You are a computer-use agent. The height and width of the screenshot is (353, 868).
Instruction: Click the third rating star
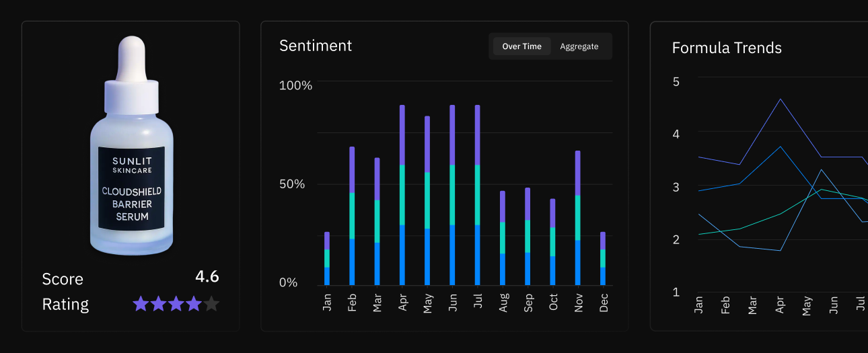click(176, 304)
